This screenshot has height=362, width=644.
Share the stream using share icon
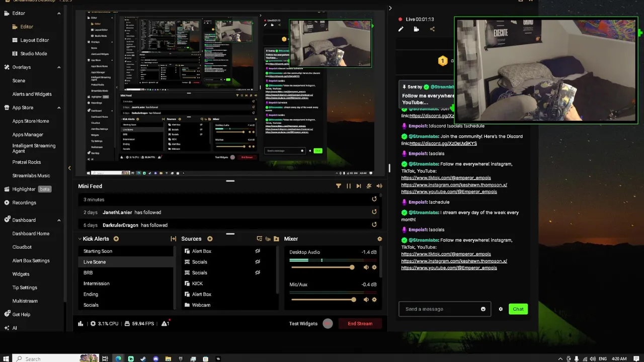pyautogui.click(x=432, y=29)
